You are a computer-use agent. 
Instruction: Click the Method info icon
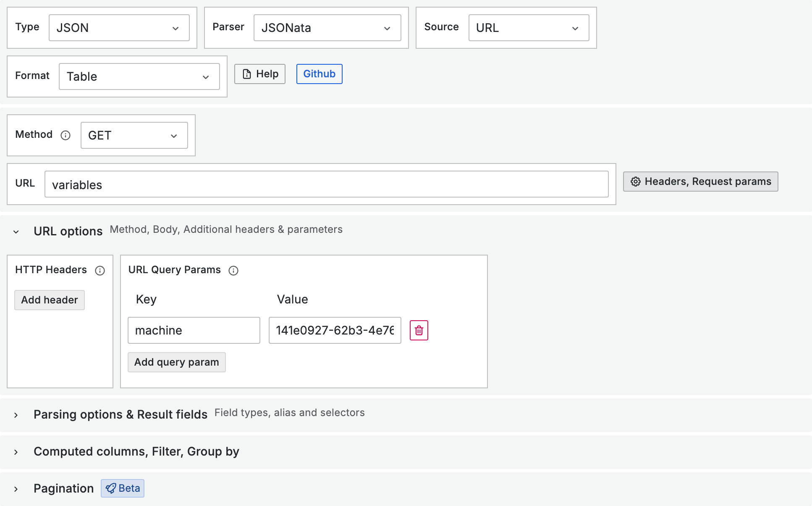65,135
